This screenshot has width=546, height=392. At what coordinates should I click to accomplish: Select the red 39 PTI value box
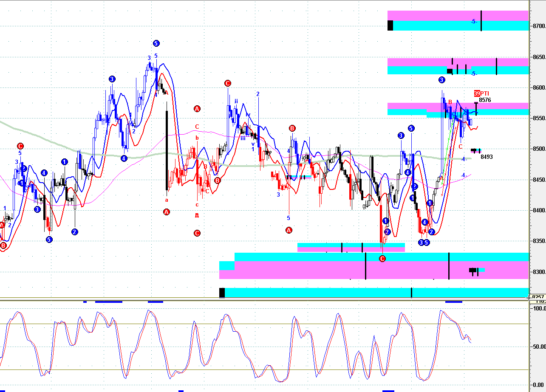pos(477,93)
